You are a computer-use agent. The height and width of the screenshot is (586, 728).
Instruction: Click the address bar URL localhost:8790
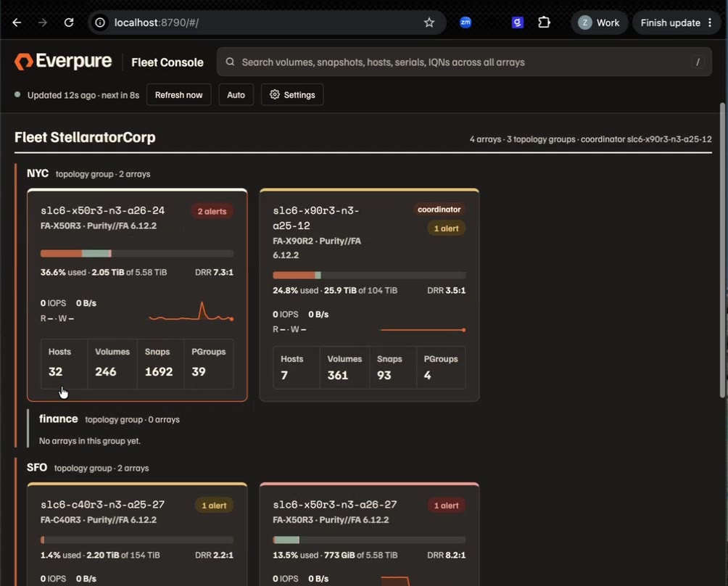tap(157, 22)
